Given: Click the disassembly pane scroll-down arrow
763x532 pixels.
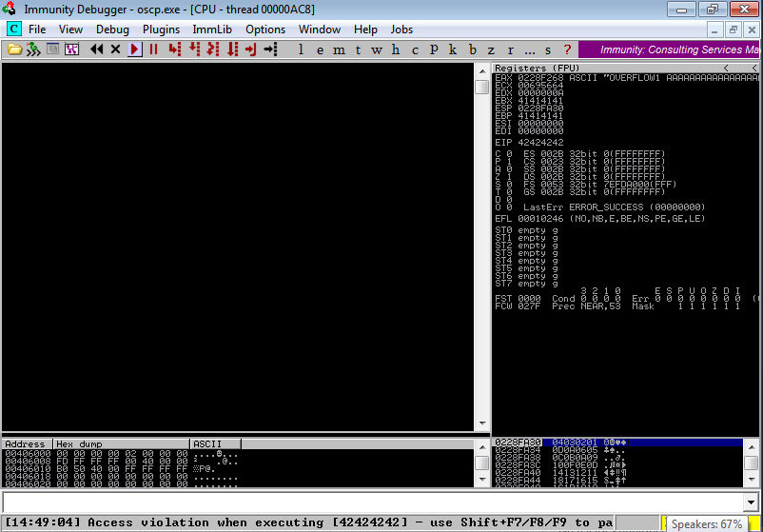Looking at the screenshot, I should [x=482, y=424].
